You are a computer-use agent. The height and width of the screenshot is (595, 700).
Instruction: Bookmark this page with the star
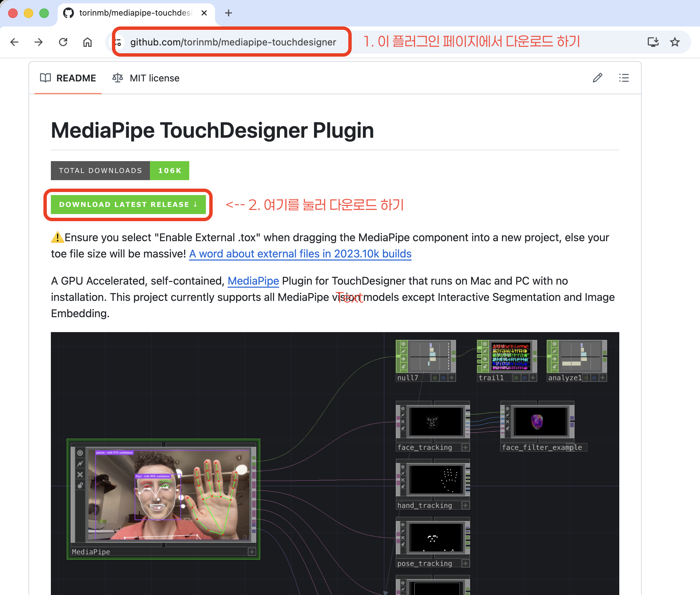pos(675,42)
